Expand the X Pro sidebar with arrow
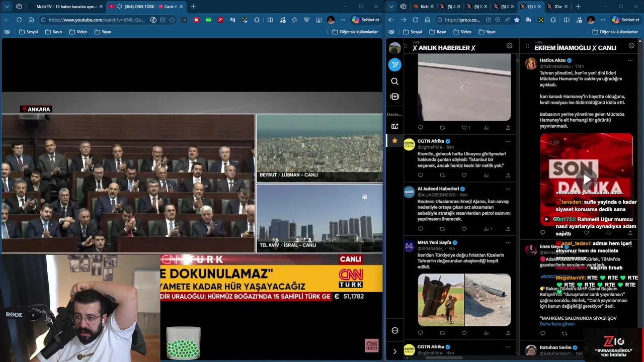The image size is (644, 362). coord(395,351)
